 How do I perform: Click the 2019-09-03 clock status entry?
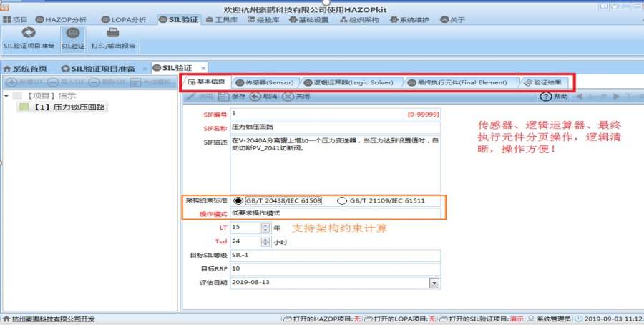610,319
